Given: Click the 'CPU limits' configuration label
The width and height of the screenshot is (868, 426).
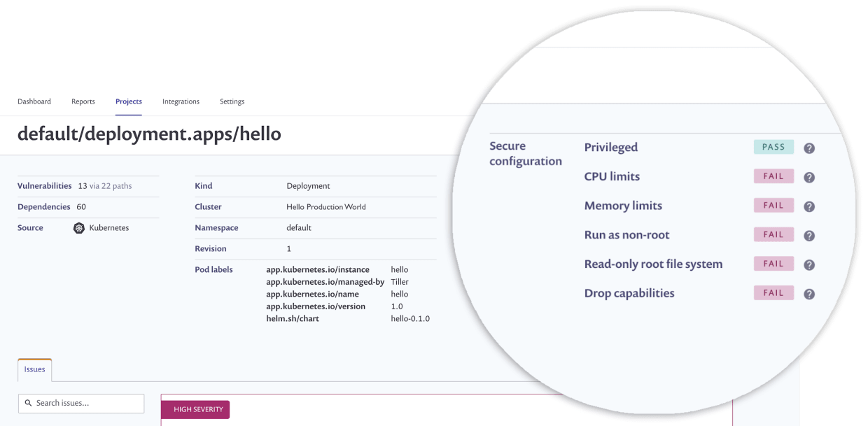Looking at the screenshot, I should 612,176.
